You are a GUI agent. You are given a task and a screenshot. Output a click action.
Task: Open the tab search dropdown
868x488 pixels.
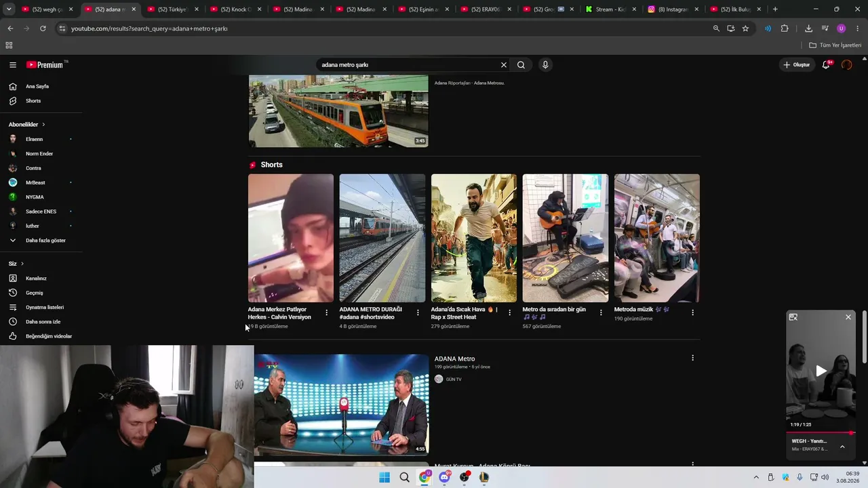tap(9, 9)
